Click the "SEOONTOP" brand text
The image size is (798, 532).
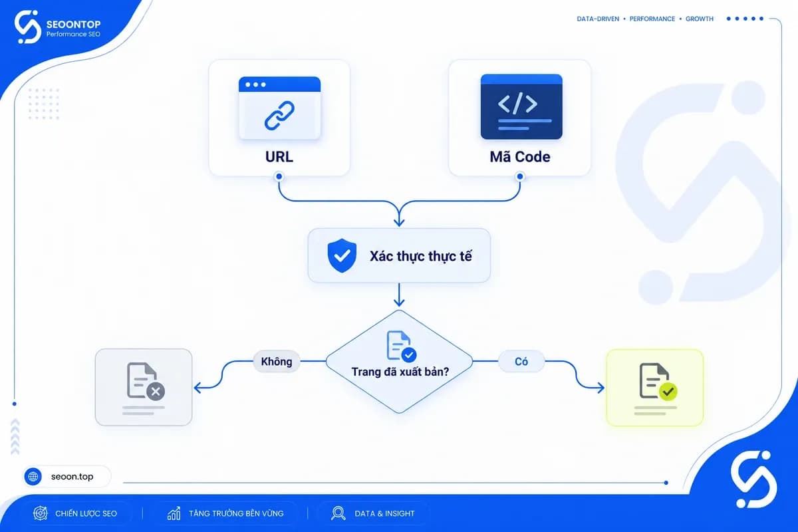[x=73, y=23]
